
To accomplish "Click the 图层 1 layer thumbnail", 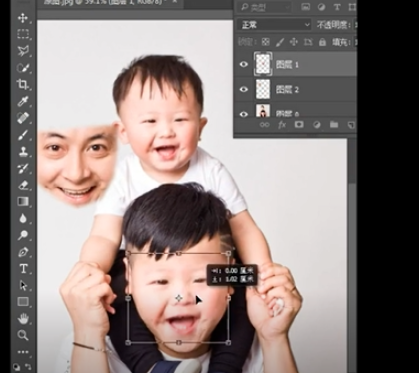I will [x=263, y=64].
